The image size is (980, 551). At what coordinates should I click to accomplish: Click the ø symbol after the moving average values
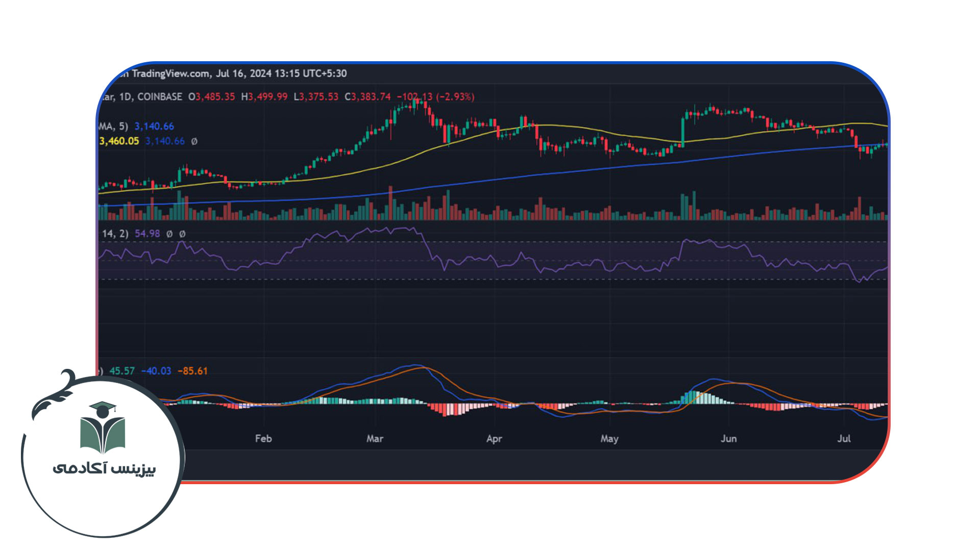pos(194,141)
